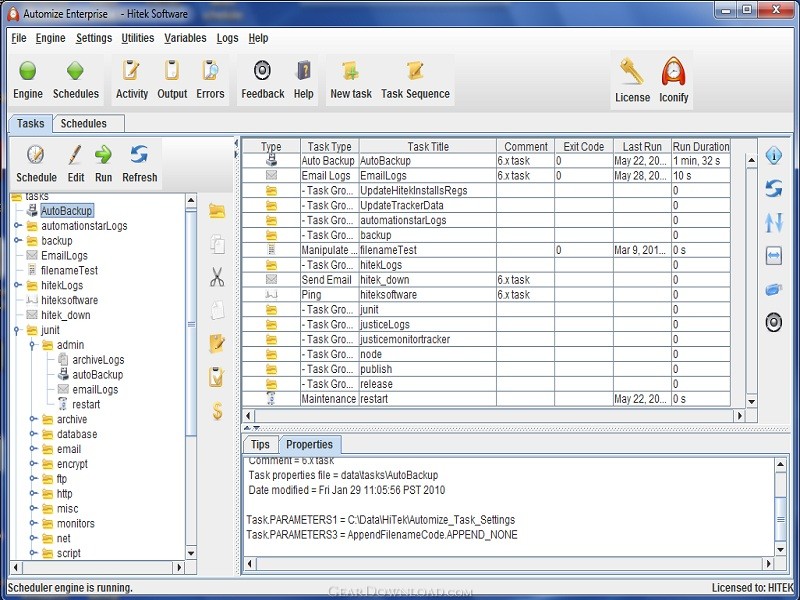Screen dimensions: 800x600
Task: Collapse the admin subfolder
Action: click(x=32, y=345)
